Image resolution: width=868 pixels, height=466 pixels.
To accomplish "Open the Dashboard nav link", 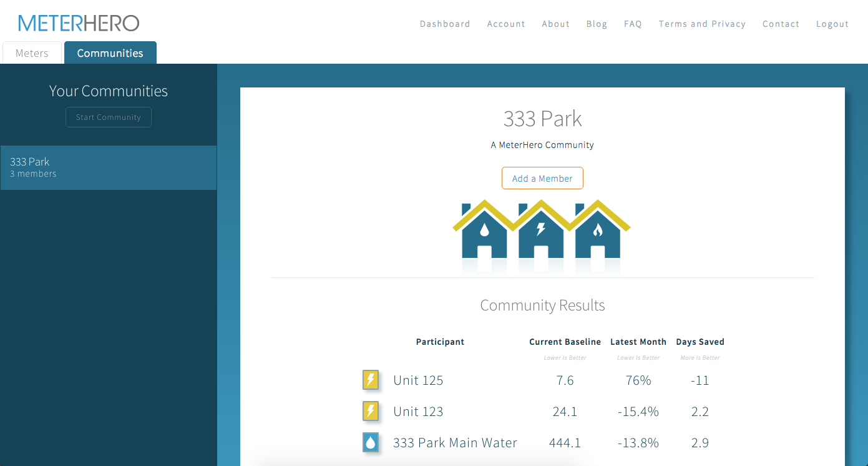I will coord(445,24).
